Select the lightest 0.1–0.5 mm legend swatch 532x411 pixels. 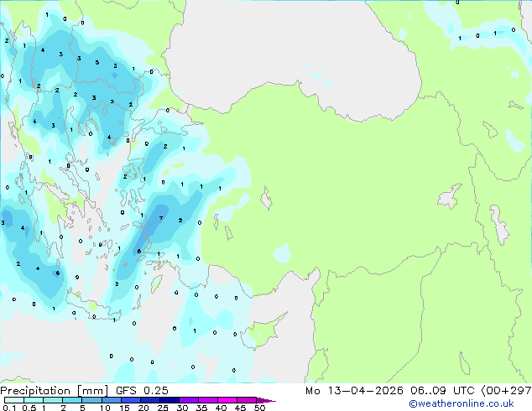click(14, 400)
